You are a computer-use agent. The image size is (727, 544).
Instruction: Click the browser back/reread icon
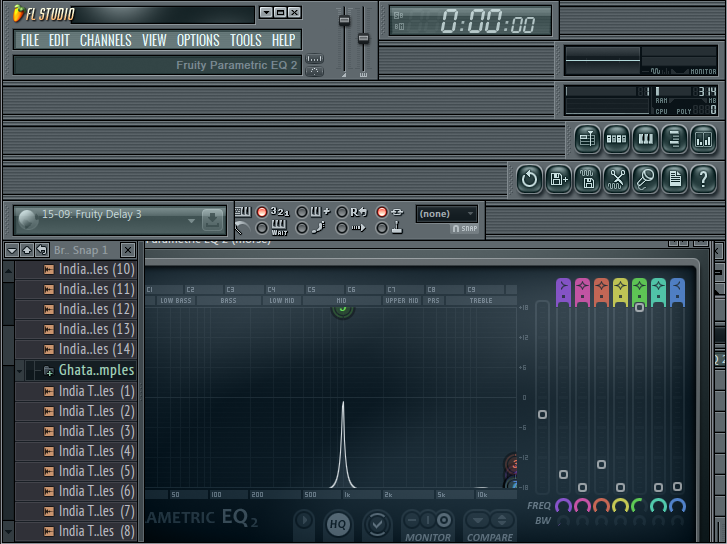42,250
